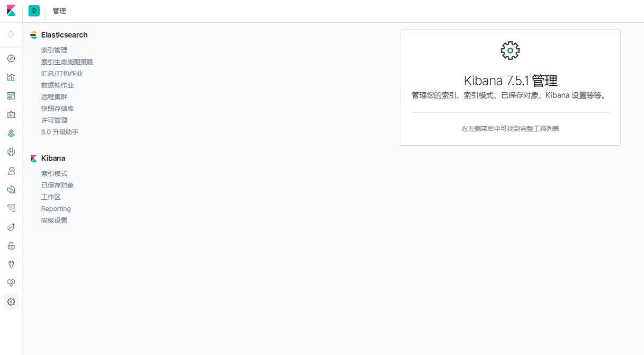
Task: Open the Visualize chart icon
Action: 11,77
